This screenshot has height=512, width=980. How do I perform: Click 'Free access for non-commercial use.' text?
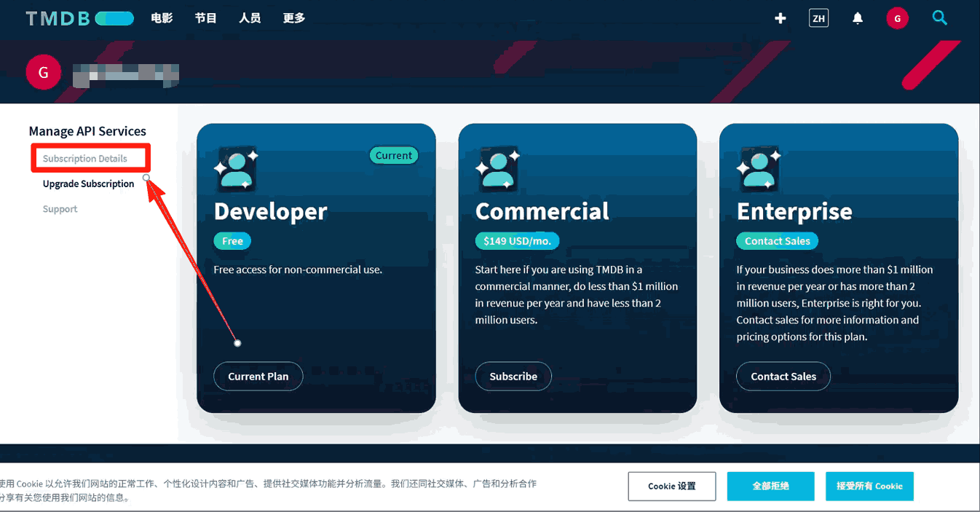pyautogui.click(x=298, y=269)
